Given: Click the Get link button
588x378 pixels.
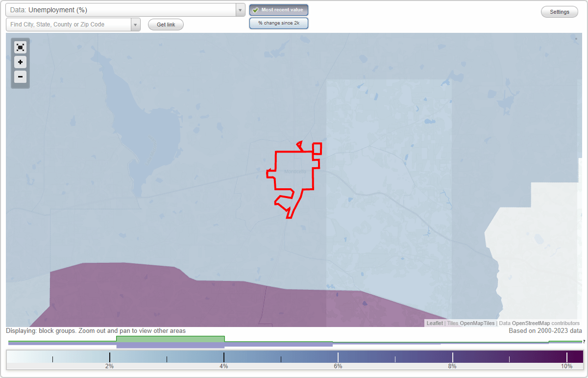Looking at the screenshot, I should [x=166, y=25].
